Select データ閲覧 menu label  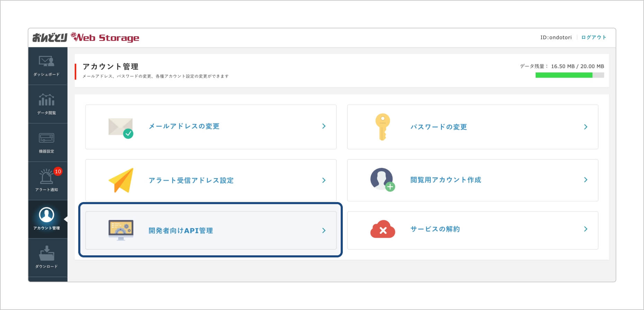[46, 113]
